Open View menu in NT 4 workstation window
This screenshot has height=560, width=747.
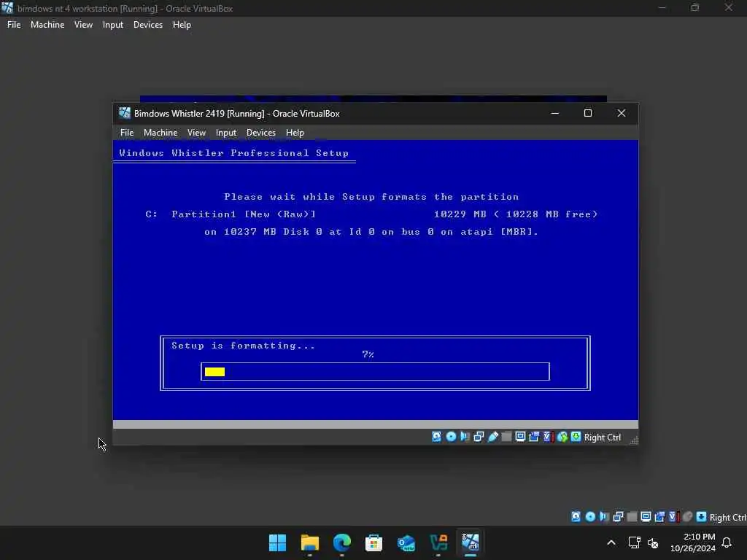[83, 25]
